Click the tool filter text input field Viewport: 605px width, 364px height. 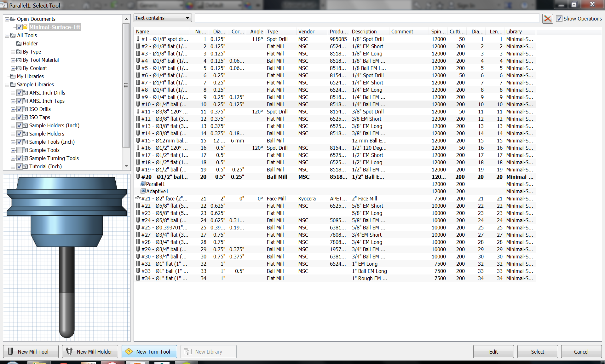point(367,18)
